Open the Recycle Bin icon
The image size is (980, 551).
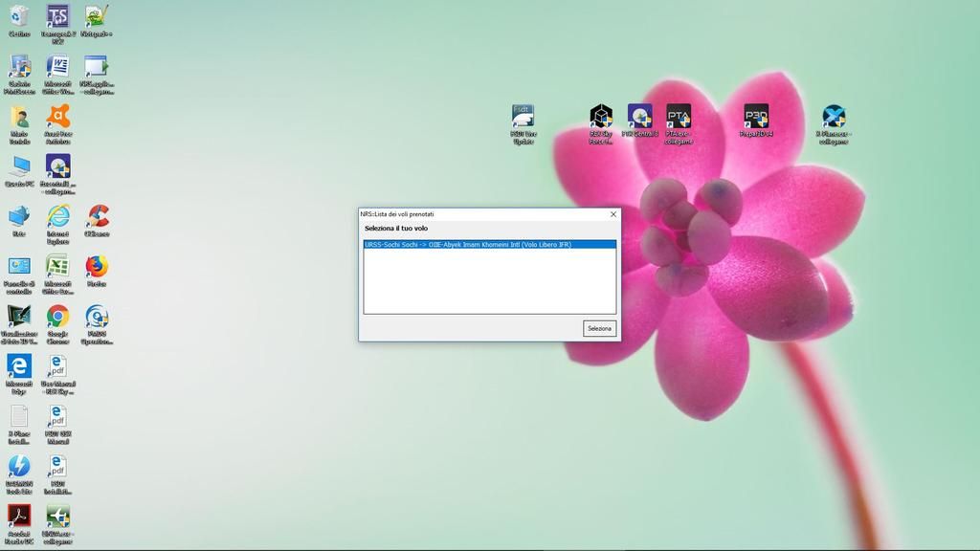(19, 17)
